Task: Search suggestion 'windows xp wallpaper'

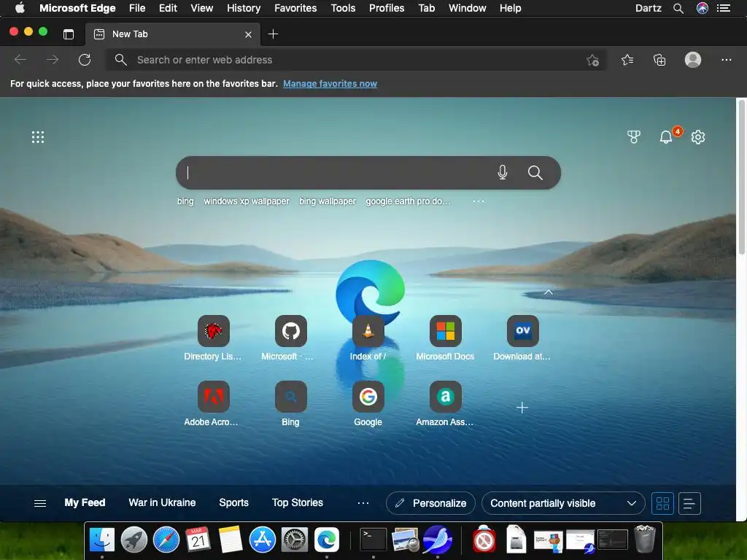Action: click(247, 201)
